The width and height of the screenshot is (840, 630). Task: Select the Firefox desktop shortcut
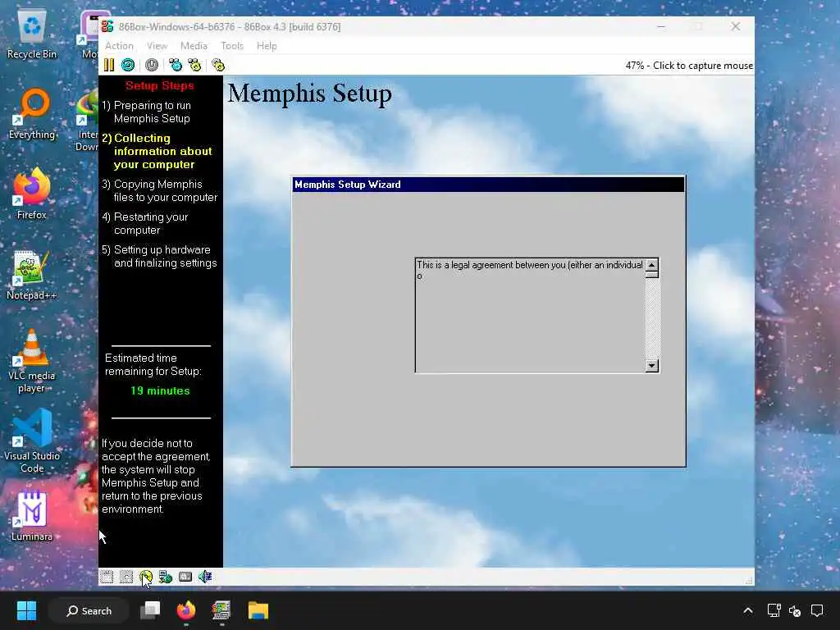click(x=32, y=194)
